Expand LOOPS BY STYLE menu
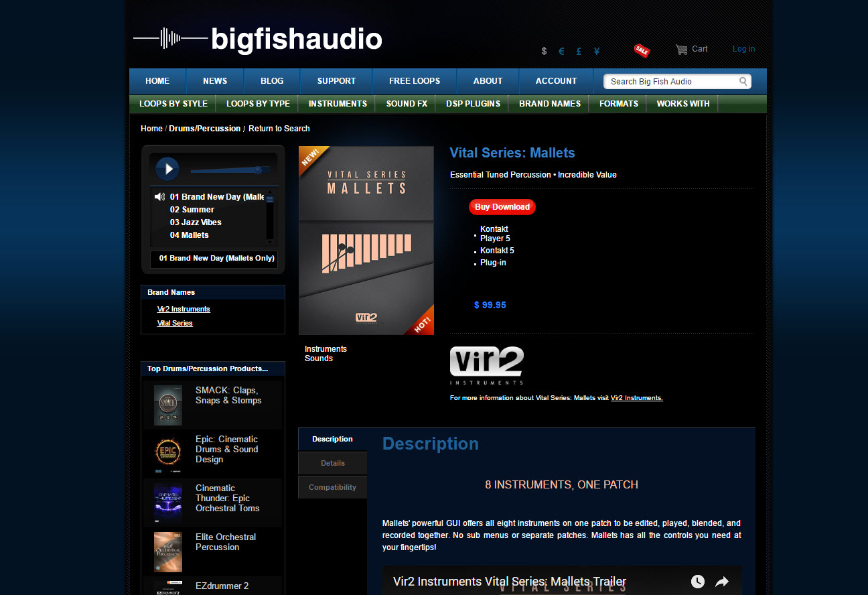868x595 pixels. pyautogui.click(x=173, y=104)
